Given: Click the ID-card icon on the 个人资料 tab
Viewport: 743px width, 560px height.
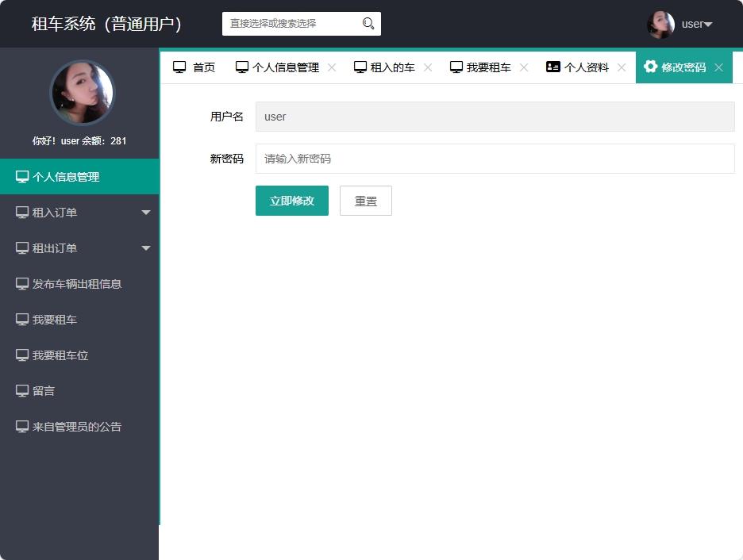Looking at the screenshot, I should pos(552,67).
